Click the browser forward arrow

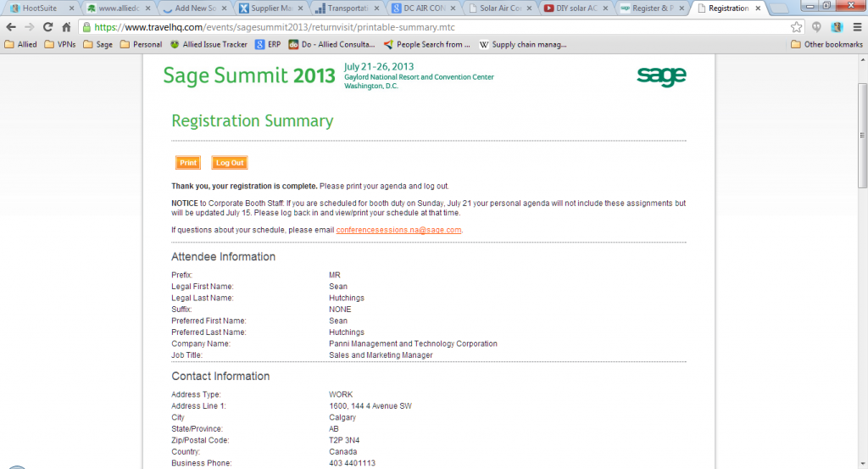[30, 26]
